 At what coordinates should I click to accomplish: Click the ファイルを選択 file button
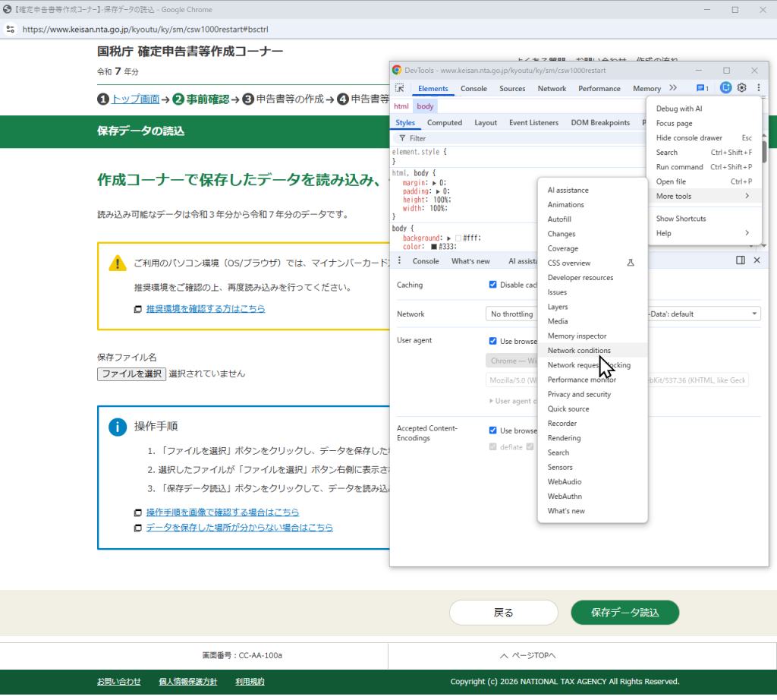(x=131, y=374)
